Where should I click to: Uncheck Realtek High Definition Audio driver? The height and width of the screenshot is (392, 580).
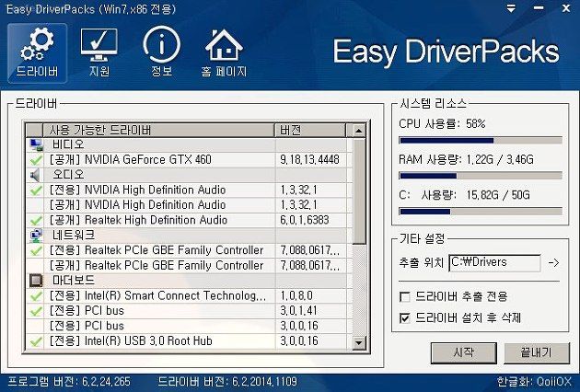point(36,221)
